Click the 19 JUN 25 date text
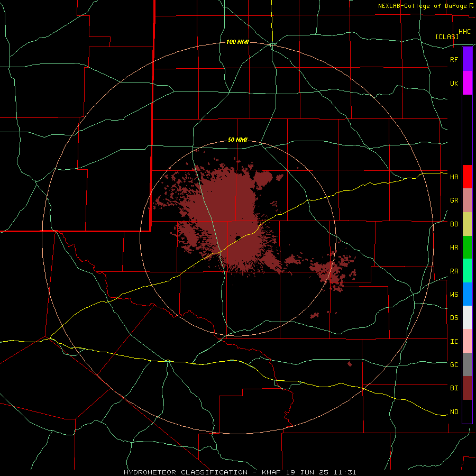The height and width of the screenshot is (476, 476). tap(307, 472)
